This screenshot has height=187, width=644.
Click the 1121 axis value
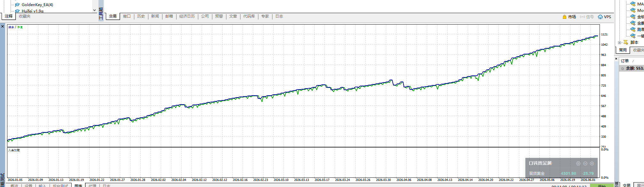(604, 35)
